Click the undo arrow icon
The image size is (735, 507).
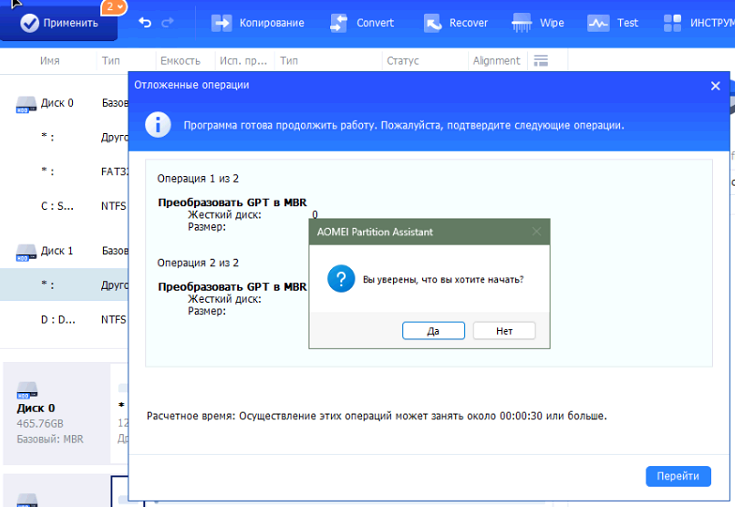(x=145, y=22)
